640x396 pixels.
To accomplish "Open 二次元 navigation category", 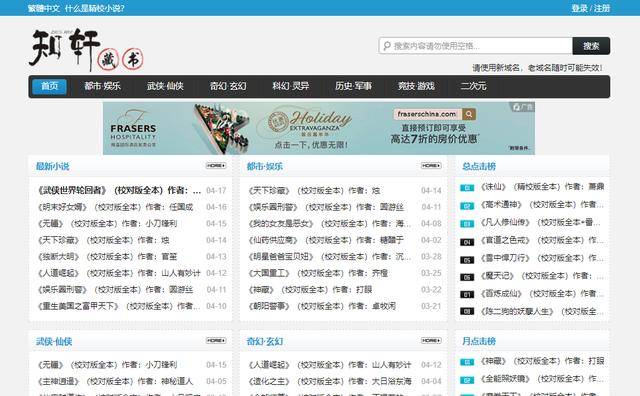I will (x=473, y=86).
